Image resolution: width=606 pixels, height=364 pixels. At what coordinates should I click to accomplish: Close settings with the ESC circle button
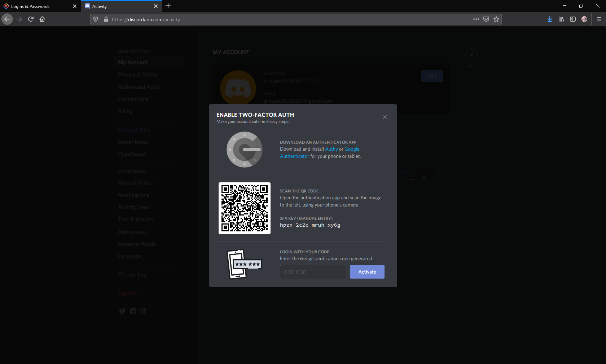(x=471, y=55)
